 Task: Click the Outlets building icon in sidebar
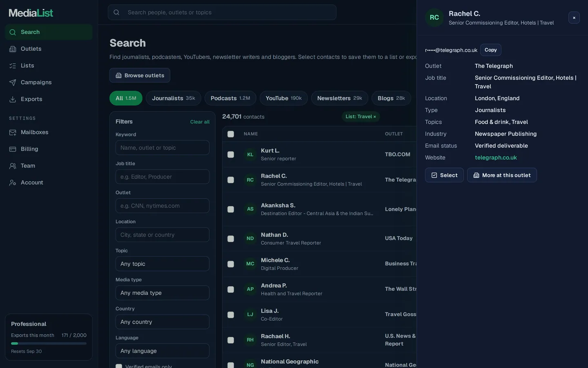13,49
